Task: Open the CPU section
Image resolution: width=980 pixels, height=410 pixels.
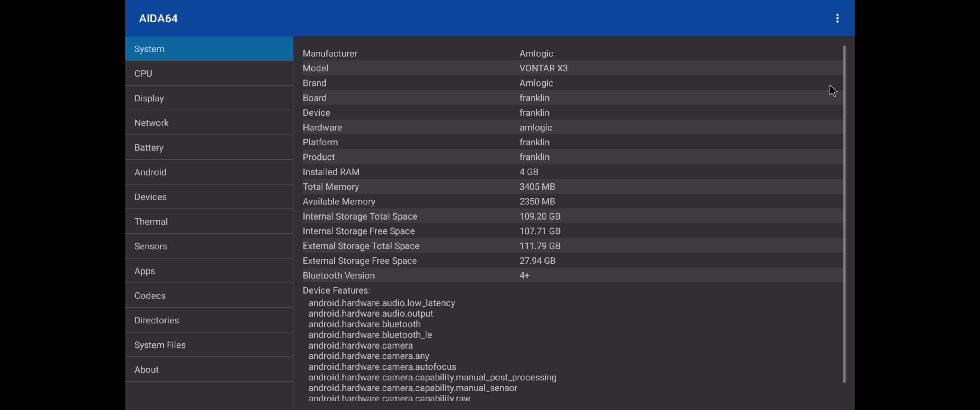Action: pos(209,73)
